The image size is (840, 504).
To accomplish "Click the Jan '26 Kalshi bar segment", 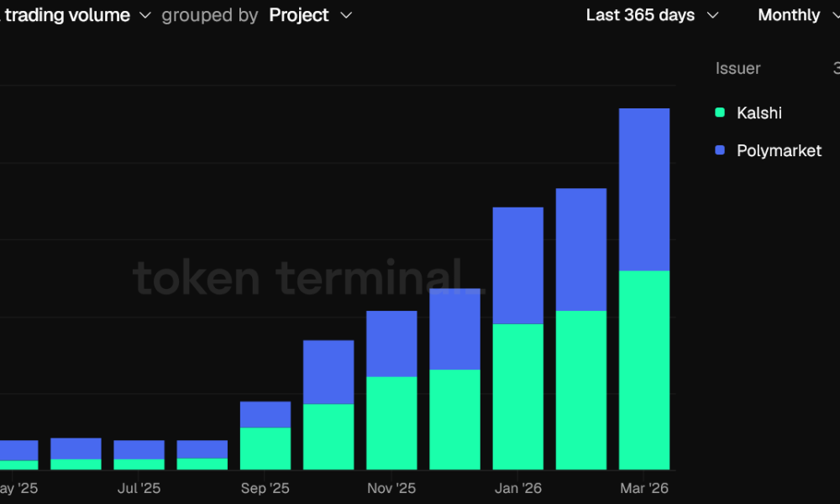I will point(517,396).
